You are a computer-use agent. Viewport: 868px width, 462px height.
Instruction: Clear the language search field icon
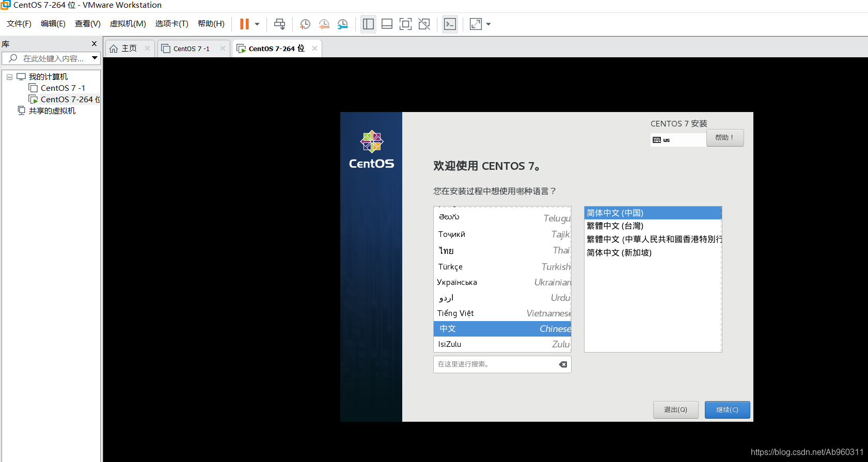(563, 364)
